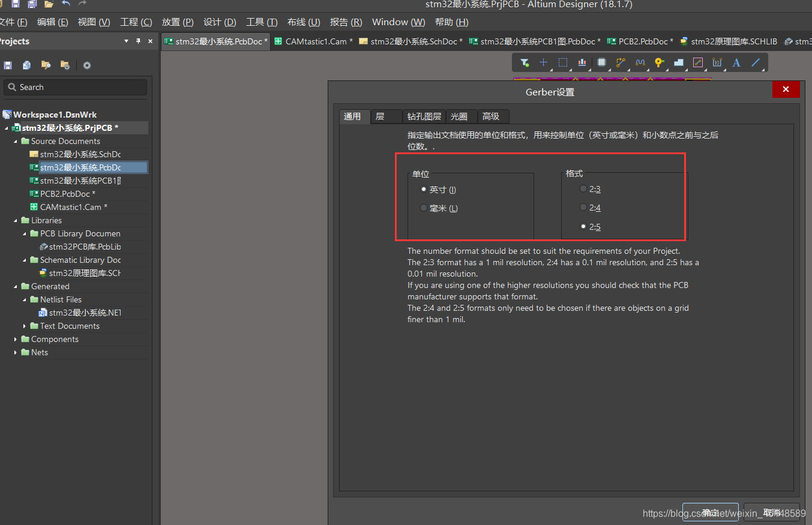The image size is (812, 525).
Task: Click the place component chip icon
Action: tap(601, 62)
